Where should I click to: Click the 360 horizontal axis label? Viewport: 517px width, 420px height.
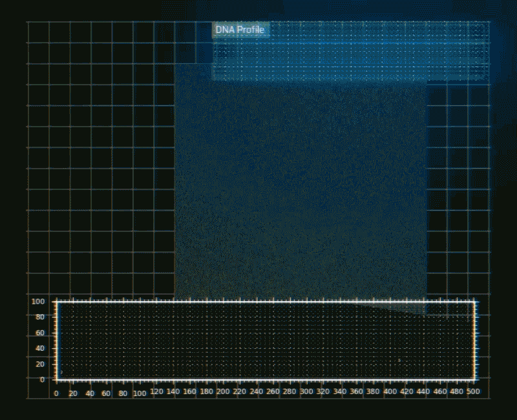pyautogui.click(x=356, y=392)
